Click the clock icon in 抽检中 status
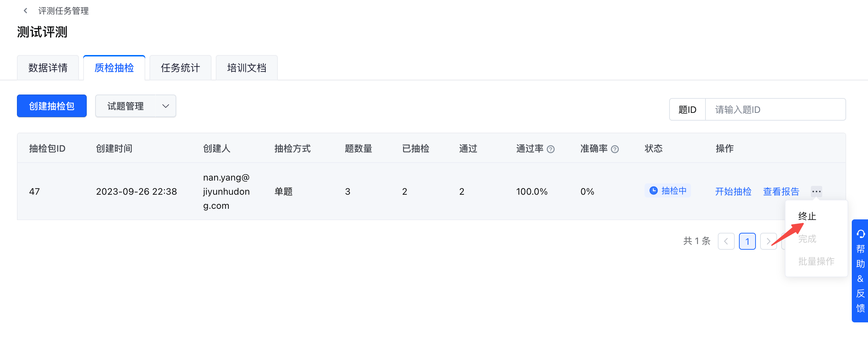The height and width of the screenshot is (352, 868). tap(653, 191)
